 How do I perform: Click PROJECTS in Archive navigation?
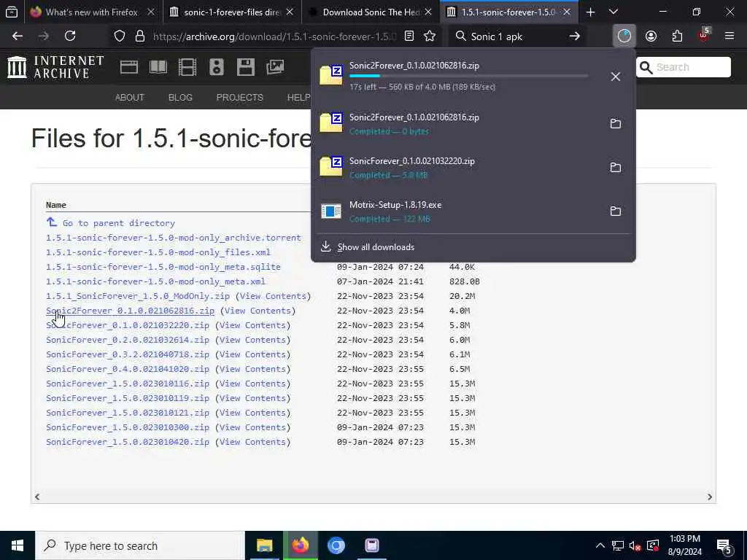tap(239, 97)
